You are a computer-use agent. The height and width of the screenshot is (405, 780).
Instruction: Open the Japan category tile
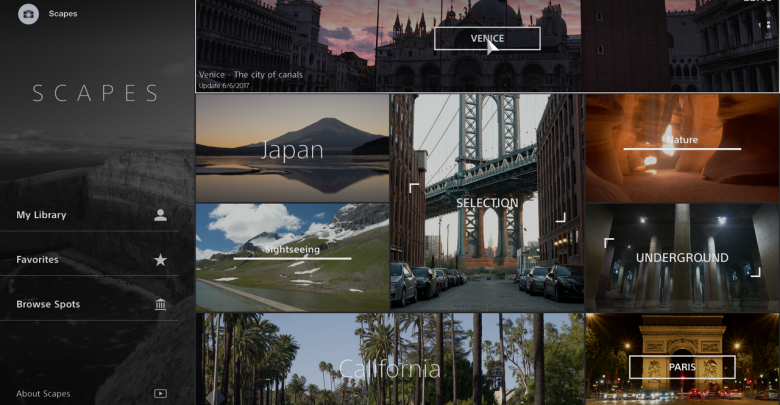coord(292,150)
